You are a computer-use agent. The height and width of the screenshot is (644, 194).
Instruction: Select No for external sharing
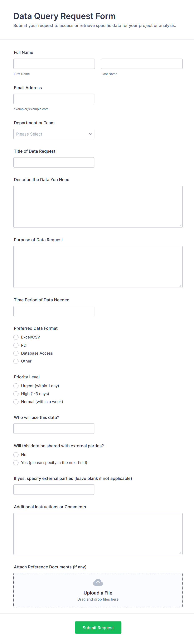16,455
